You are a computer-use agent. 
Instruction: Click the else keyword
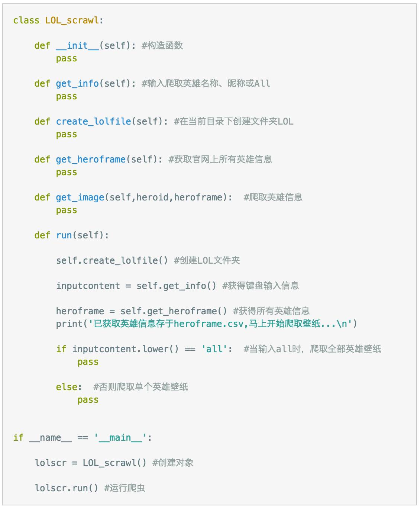point(67,387)
